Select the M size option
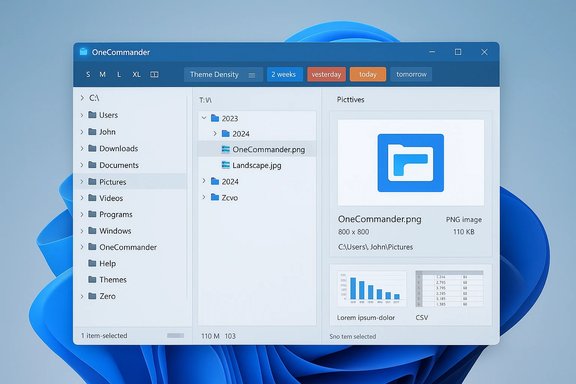 coord(102,75)
